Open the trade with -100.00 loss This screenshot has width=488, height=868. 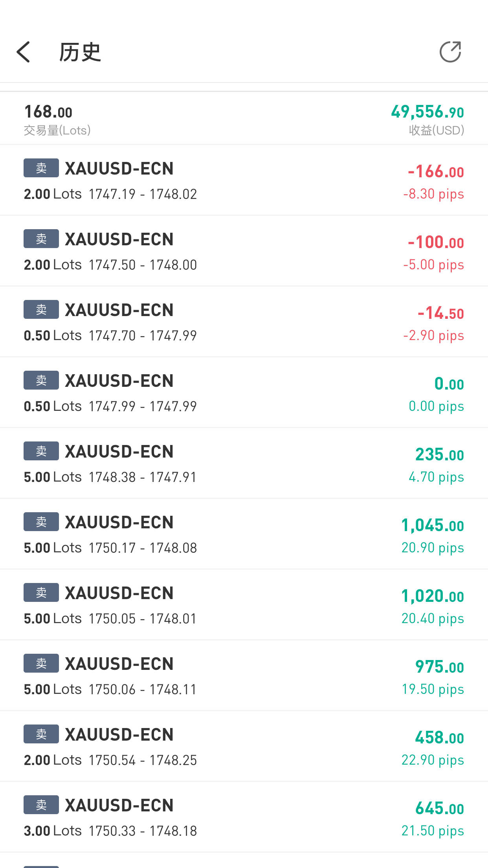(x=244, y=251)
